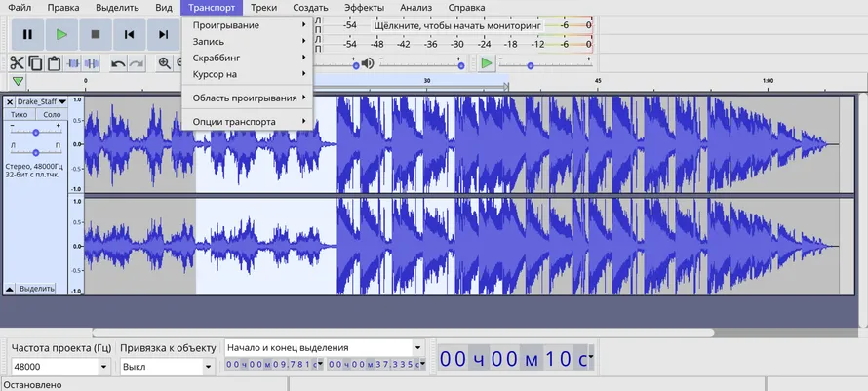
Task: Click the Copy icon in edit toolbar
Action: [x=35, y=63]
